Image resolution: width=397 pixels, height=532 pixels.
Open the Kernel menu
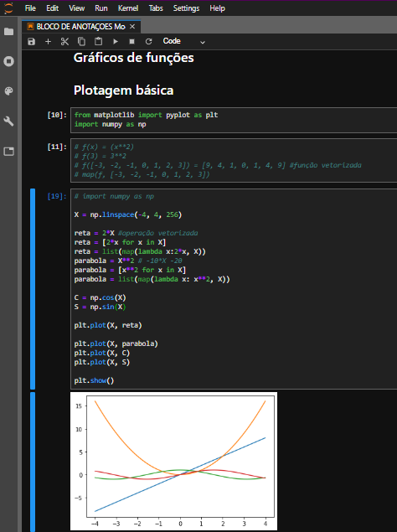tap(128, 8)
